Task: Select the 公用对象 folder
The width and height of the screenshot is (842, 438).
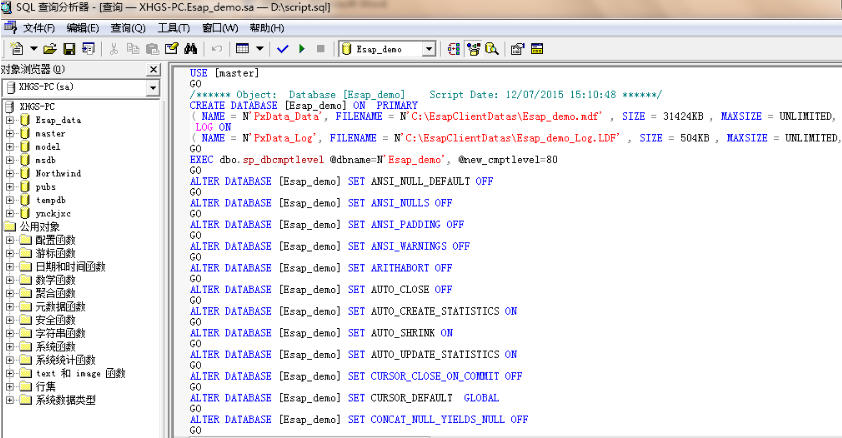Action: 40,227
